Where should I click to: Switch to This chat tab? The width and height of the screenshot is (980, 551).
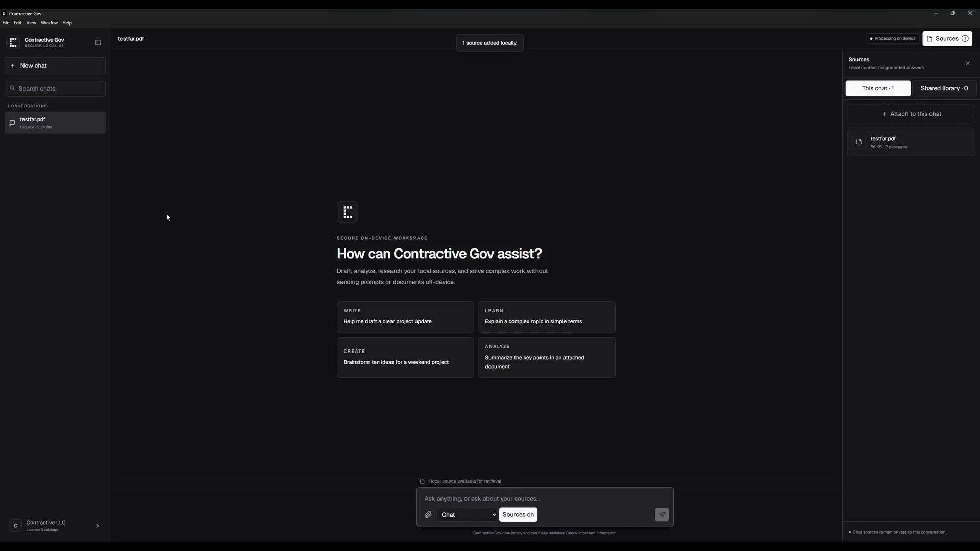(x=878, y=88)
